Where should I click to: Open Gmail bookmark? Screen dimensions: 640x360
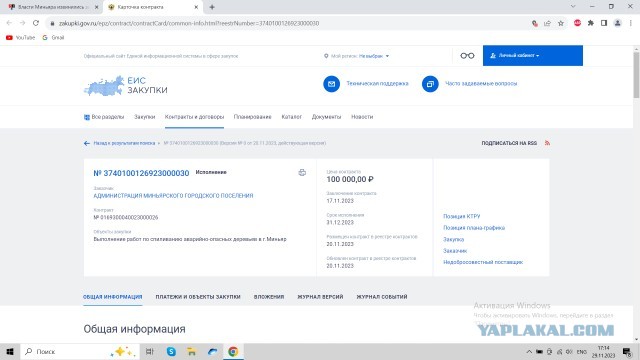coord(53,38)
